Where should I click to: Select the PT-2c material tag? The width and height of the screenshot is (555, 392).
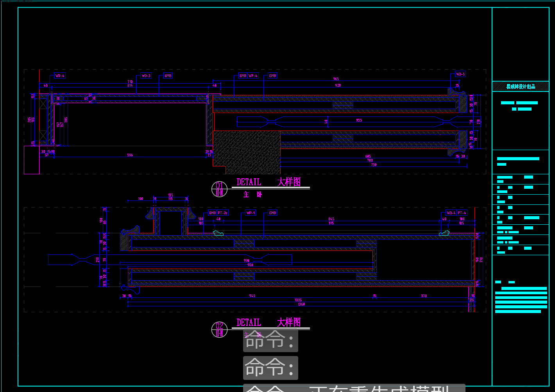(x=222, y=213)
